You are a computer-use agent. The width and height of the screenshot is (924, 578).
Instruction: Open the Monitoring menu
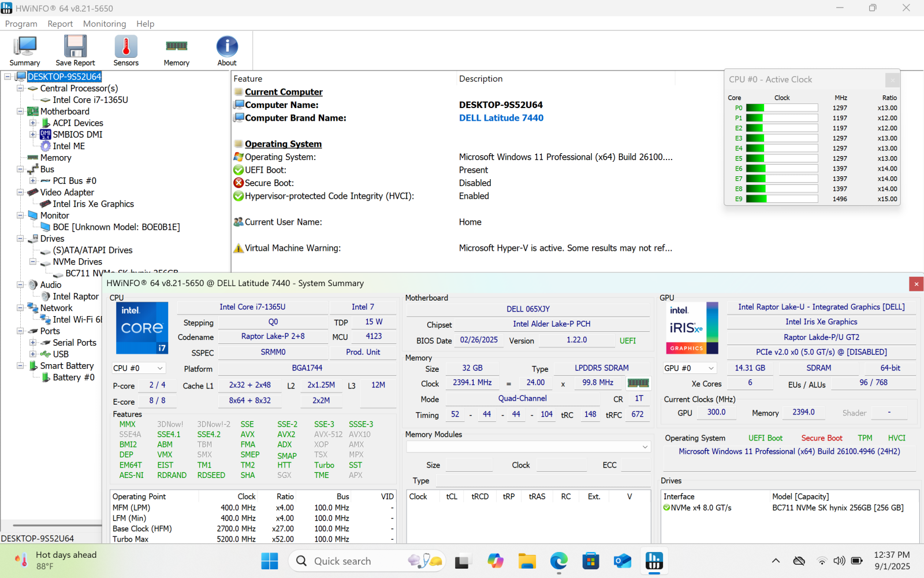(105, 24)
